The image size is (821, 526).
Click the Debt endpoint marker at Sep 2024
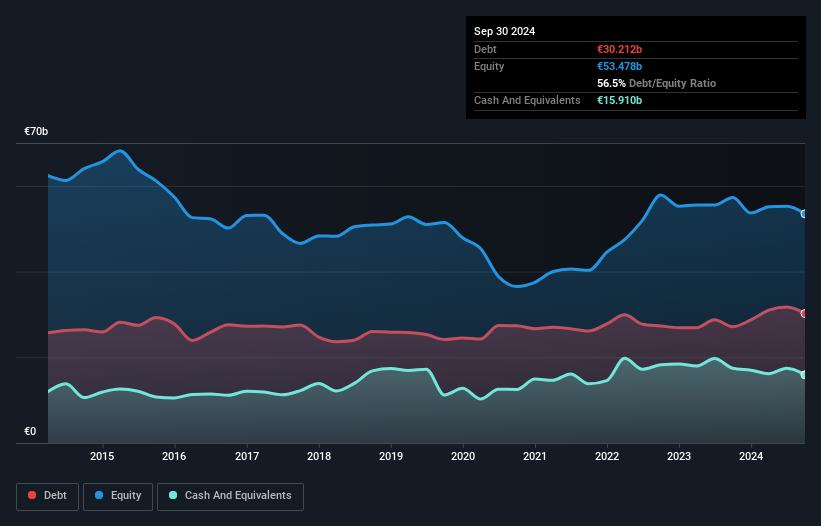click(x=804, y=314)
